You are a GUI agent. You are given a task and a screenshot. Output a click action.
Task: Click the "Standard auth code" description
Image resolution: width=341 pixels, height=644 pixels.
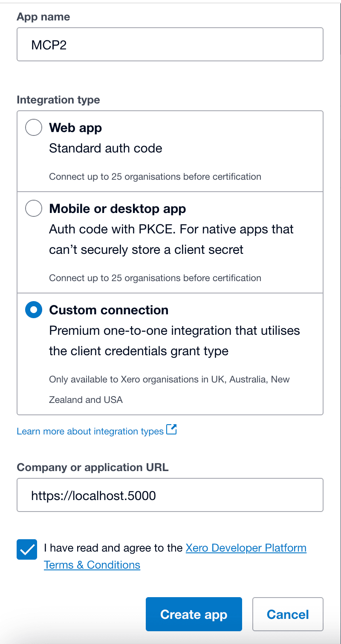point(106,148)
